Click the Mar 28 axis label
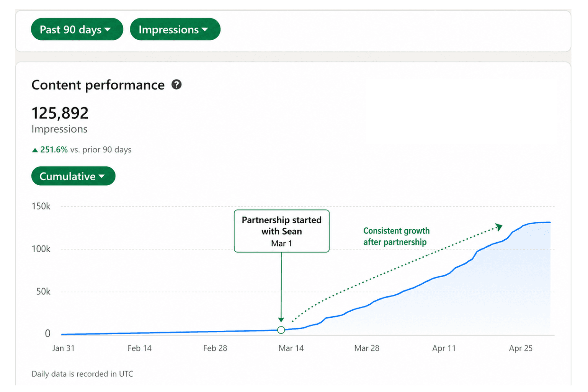Image resolution: width=588 pixels, height=392 pixels. 367,348
